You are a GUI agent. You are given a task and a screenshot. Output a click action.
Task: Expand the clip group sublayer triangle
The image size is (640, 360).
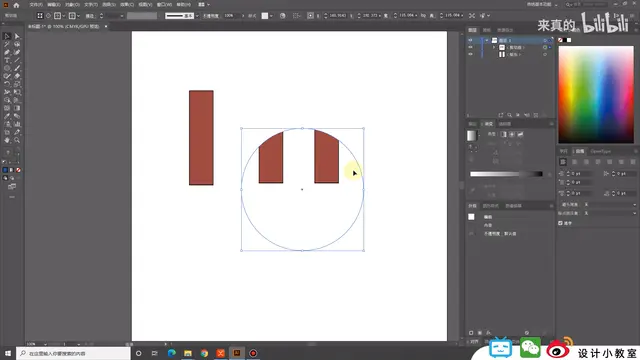(x=494, y=47)
